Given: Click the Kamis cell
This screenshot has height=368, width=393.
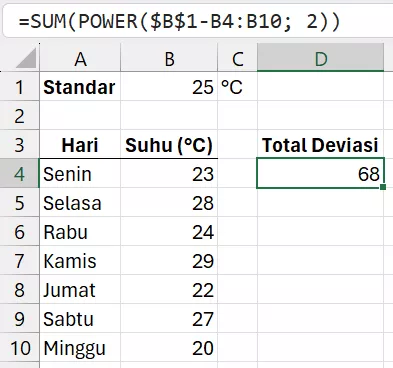Looking at the screenshot, I should tap(80, 261).
